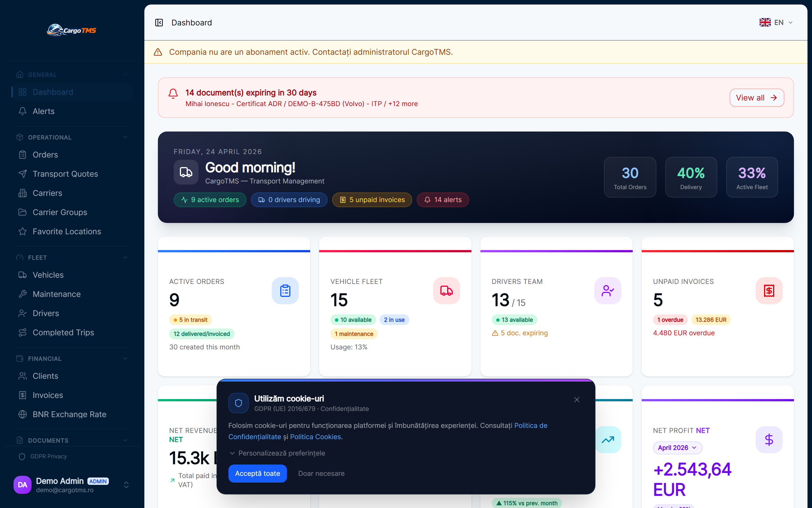Click the 1 maintenance badge
This screenshot has height=508, width=812.
(x=354, y=334)
